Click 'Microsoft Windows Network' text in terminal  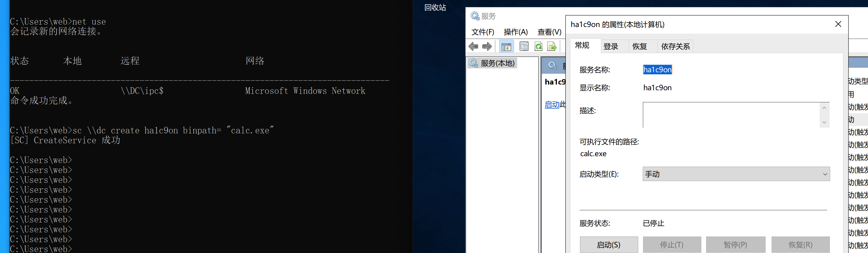[x=305, y=91]
